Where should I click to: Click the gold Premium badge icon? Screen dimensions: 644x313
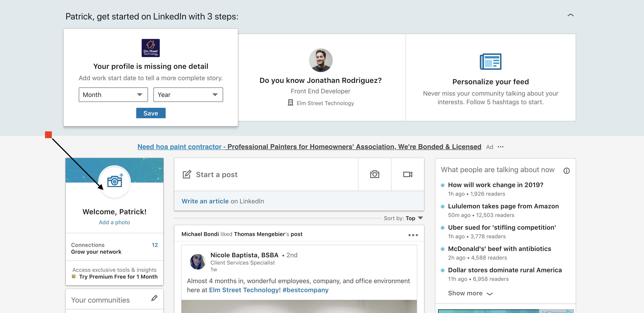[74, 277]
